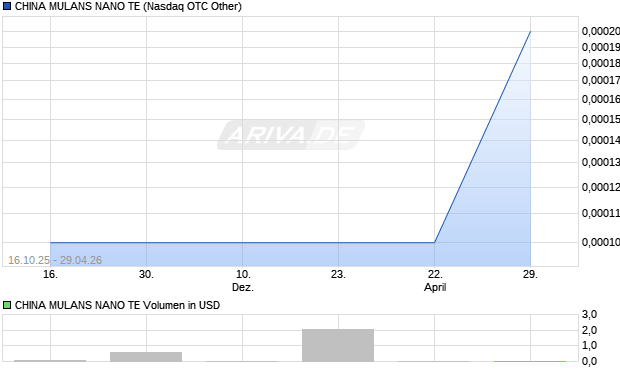Click the date range text 16.10.25 - 29.04.26
The image size is (620, 371).
coord(55,260)
